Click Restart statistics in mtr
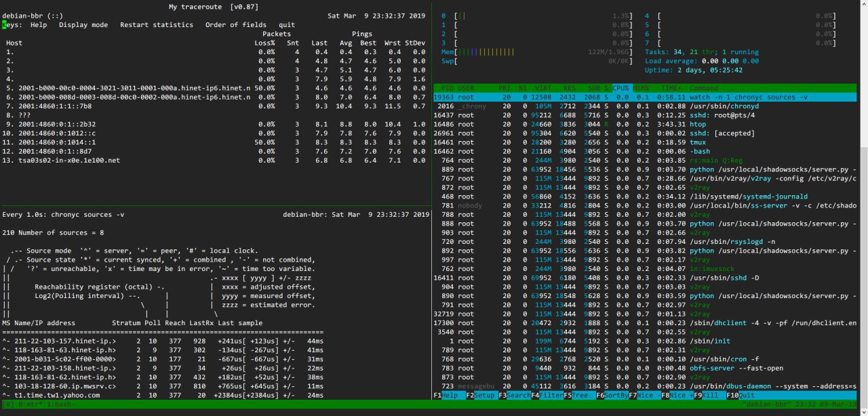 tap(156, 25)
